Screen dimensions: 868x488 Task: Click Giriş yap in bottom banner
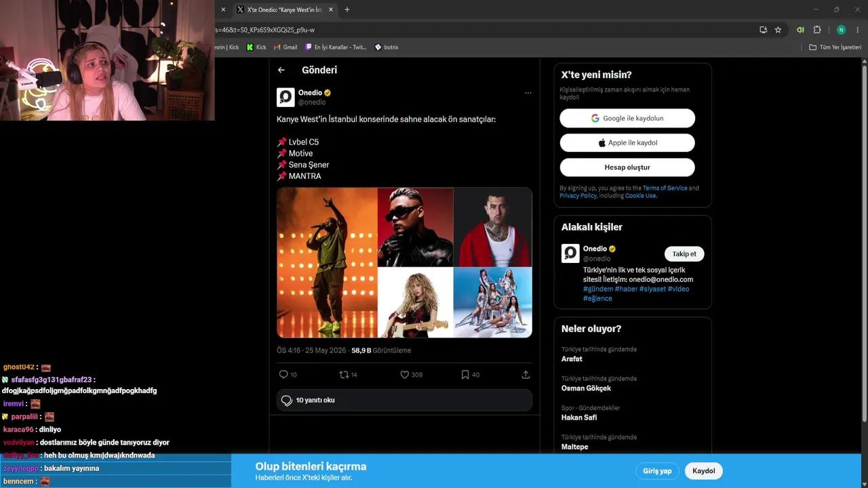point(657,471)
